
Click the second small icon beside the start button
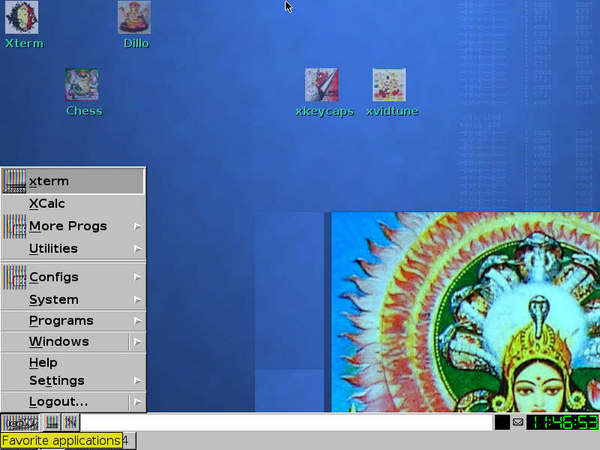tap(71, 423)
